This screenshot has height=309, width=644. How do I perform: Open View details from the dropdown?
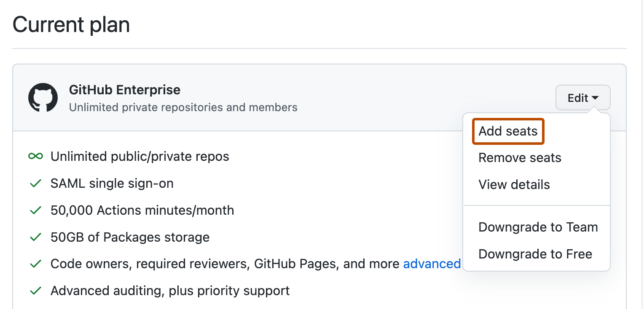click(x=514, y=185)
